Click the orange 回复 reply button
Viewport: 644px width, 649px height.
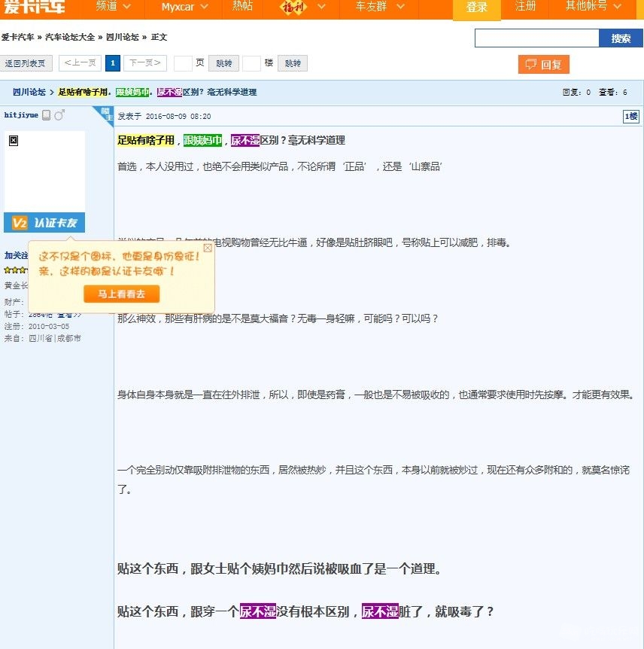(543, 65)
